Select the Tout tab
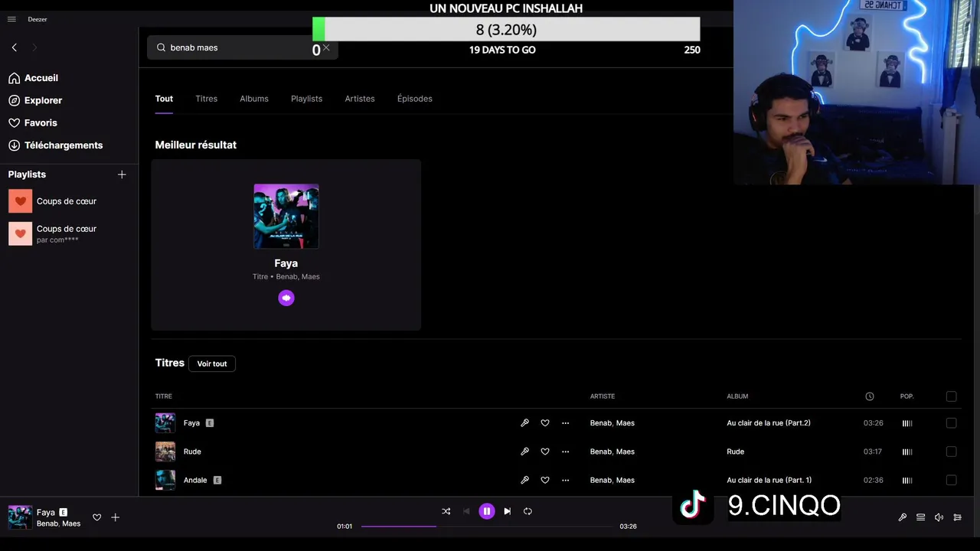This screenshot has height=551, width=980. [164, 99]
